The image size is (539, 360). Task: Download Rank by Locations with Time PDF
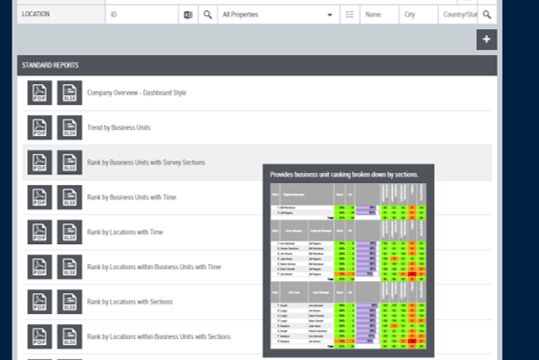[x=40, y=232]
